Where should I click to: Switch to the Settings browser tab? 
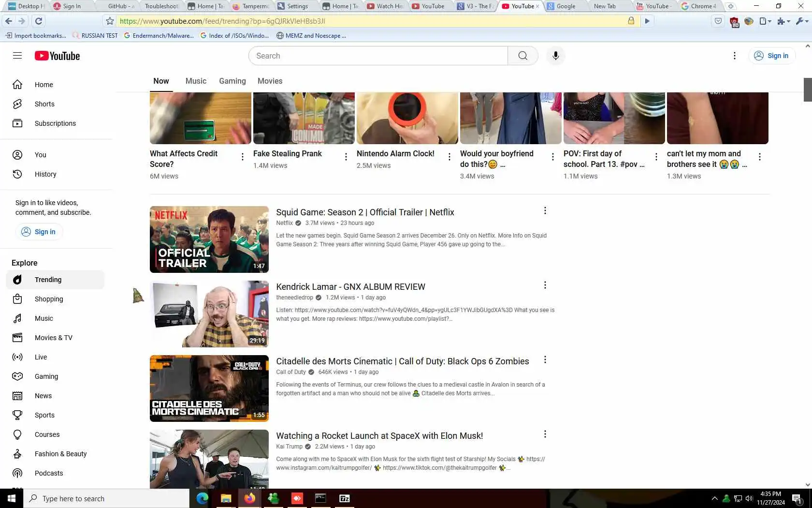point(297,6)
